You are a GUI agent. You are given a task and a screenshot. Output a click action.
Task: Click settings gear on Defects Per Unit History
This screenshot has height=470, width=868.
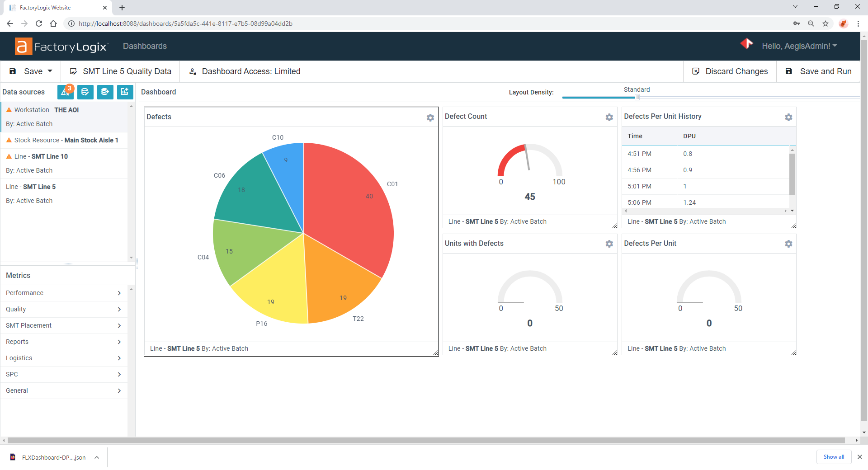click(x=788, y=117)
